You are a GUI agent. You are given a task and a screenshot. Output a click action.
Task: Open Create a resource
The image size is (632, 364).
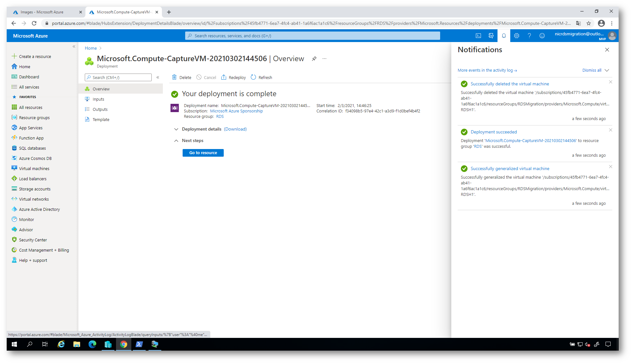click(x=31, y=56)
